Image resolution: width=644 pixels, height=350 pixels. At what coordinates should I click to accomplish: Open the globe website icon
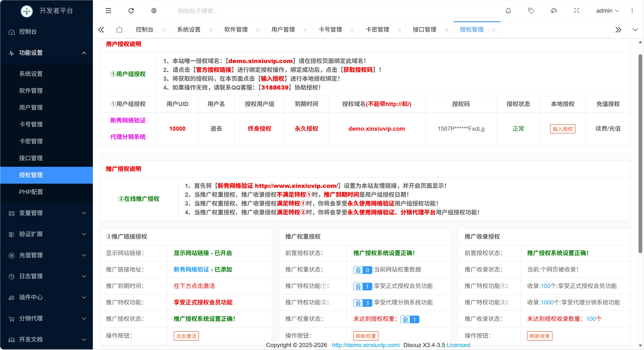pyautogui.click(x=154, y=11)
